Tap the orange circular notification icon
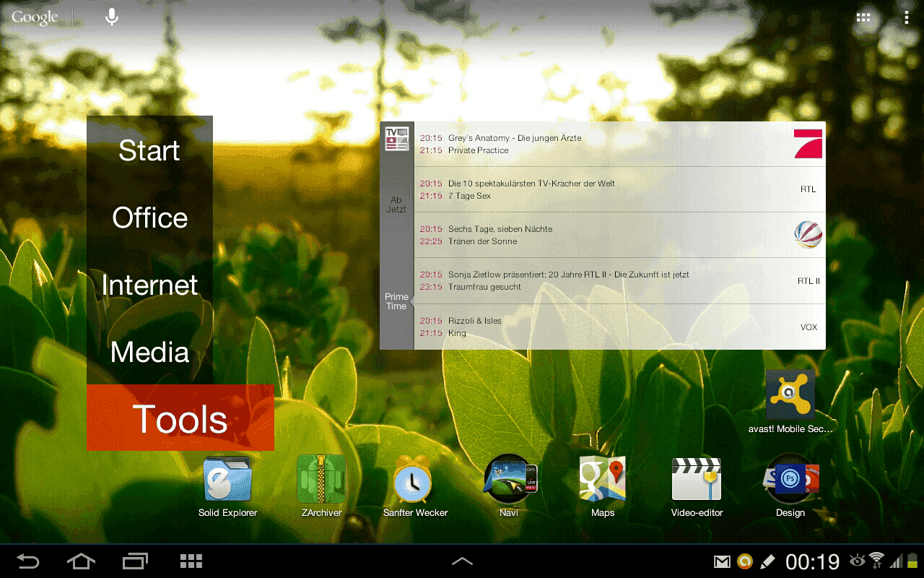This screenshot has width=924, height=578. coord(745,561)
